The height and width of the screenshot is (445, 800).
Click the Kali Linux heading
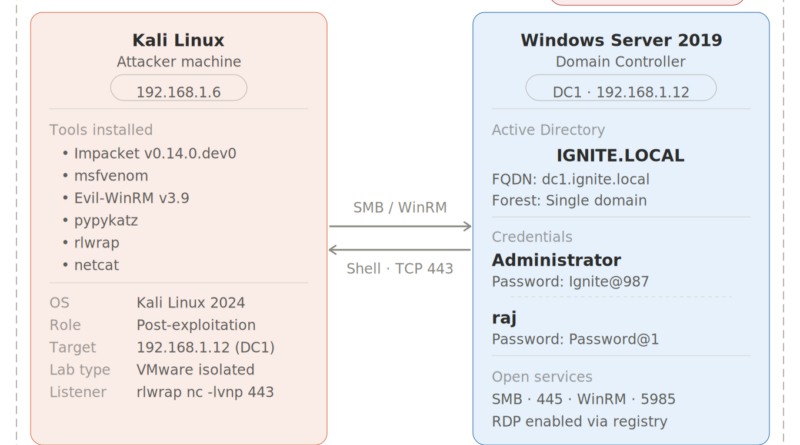(179, 40)
